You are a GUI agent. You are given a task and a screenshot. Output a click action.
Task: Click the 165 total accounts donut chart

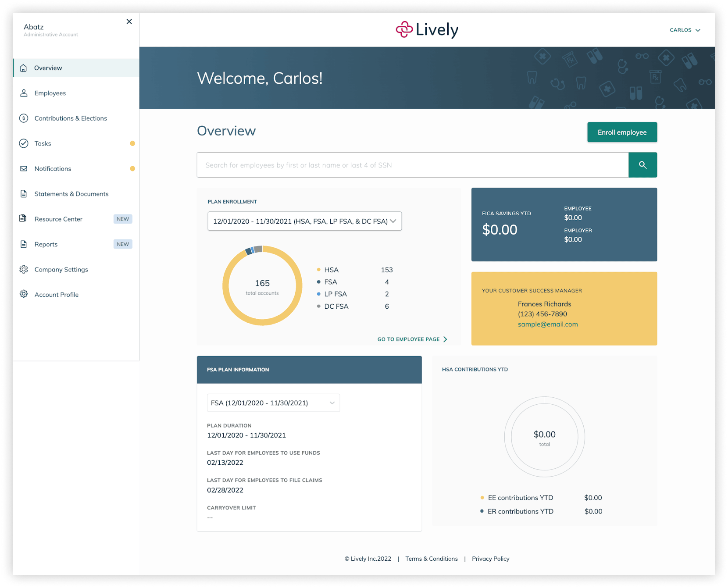pyautogui.click(x=262, y=286)
